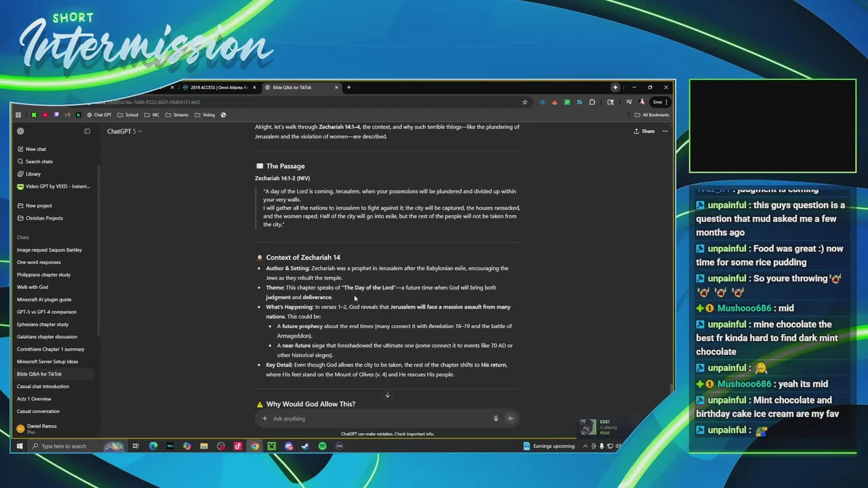Open the One word responses chat
The image size is (868, 488).
(x=39, y=262)
